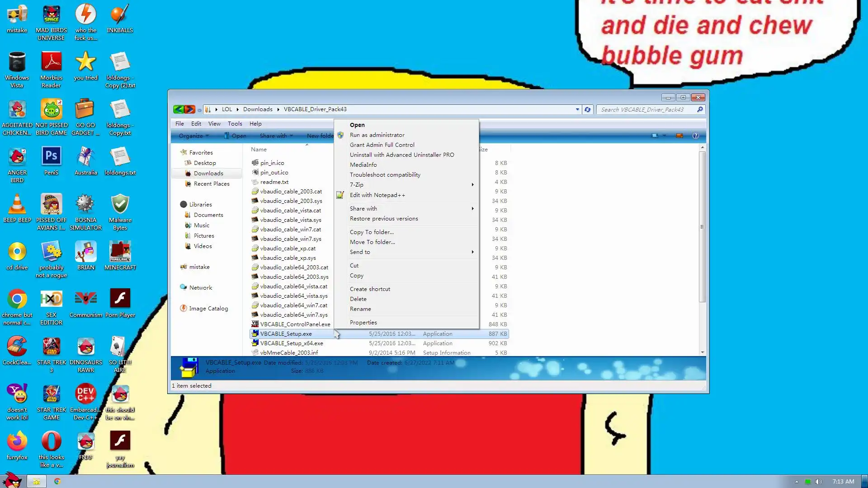Click Chrome icon in the taskbar
Viewport: 868px width, 488px height.
pos(57,481)
